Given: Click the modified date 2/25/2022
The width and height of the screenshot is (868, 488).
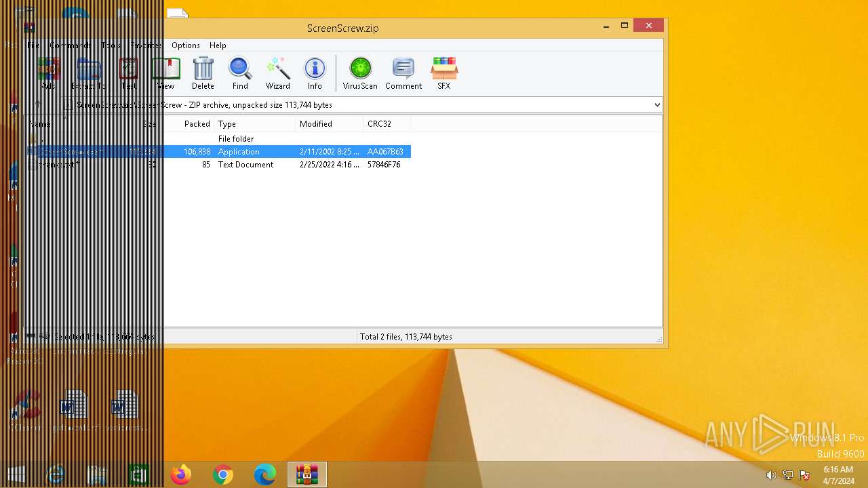Looking at the screenshot, I should click(x=330, y=165).
